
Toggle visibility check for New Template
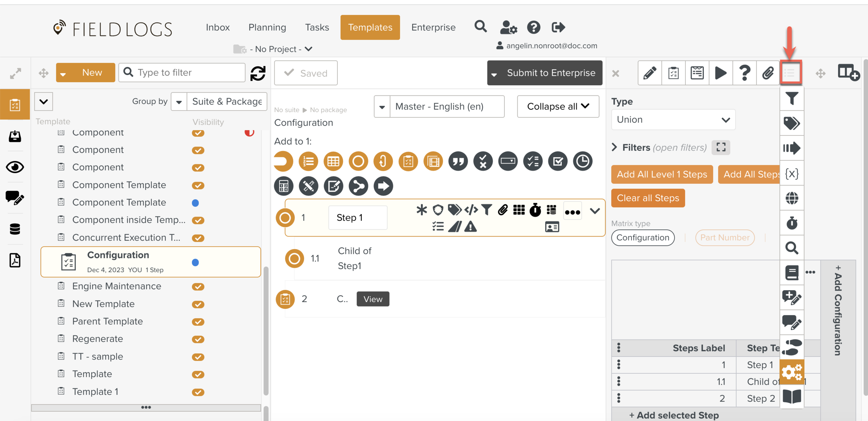click(x=198, y=304)
